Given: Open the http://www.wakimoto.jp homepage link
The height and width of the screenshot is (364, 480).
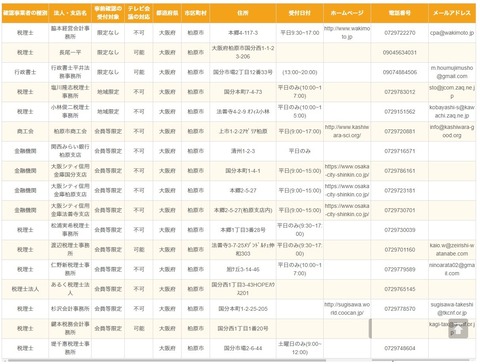Looking at the screenshot, I should 347,33.
